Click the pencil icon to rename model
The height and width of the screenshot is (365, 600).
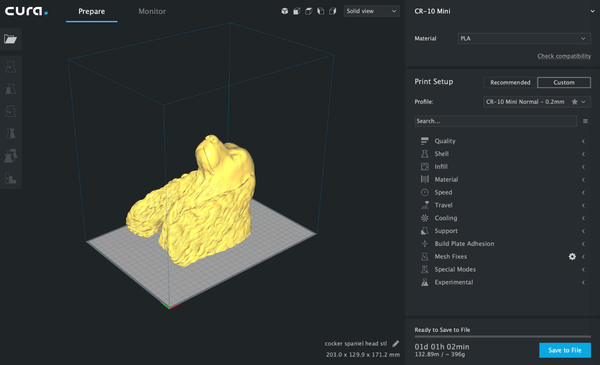(396, 344)
